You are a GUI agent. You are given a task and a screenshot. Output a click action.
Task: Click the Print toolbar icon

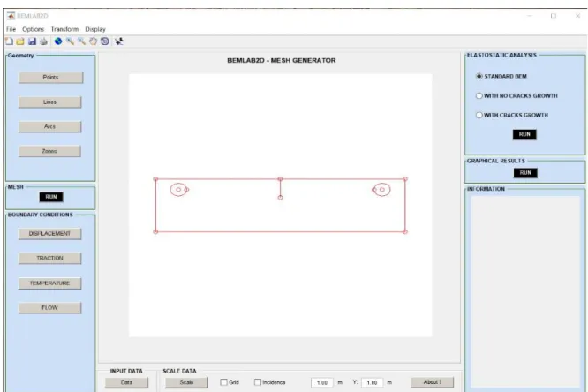pos(43,41)
